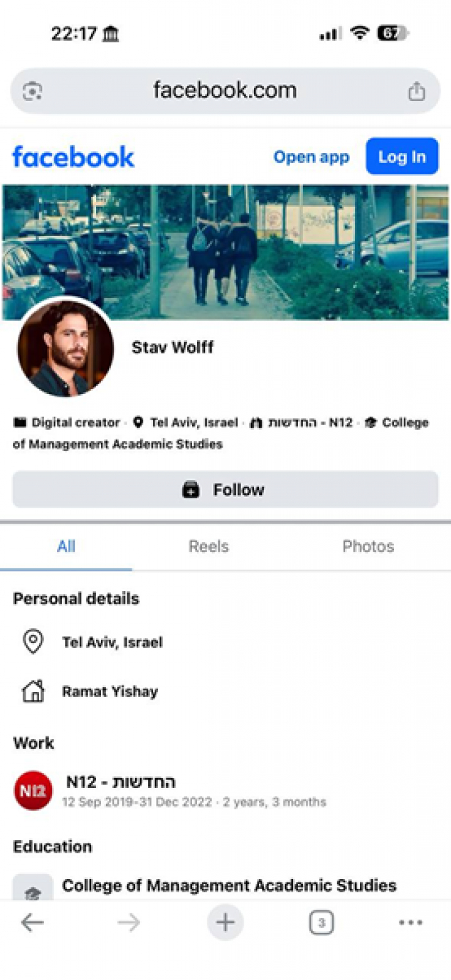Tap the facebook.com address field
451x980 pixels.
pyautogui.click(x=225, y=91)
